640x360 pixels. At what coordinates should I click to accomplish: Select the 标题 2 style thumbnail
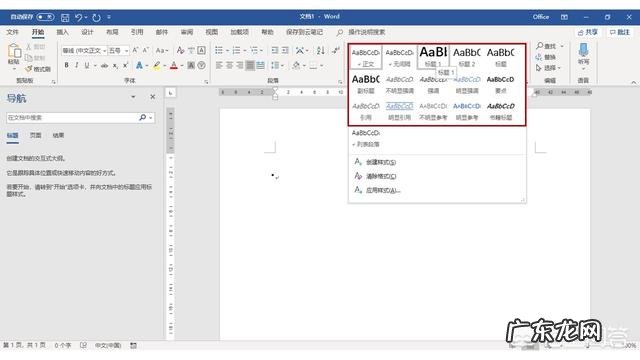click(467, 57)
